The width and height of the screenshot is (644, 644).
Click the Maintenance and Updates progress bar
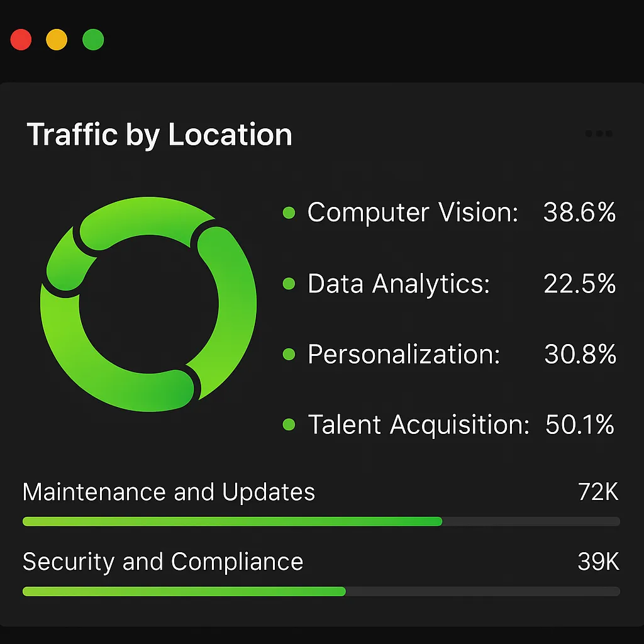point(321,521)
